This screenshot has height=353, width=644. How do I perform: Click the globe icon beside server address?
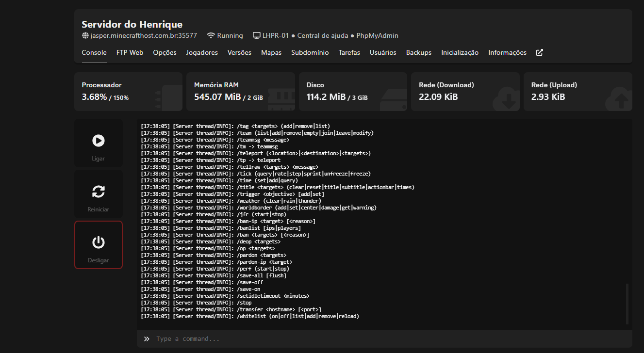pyautogui.click(x=85, y=36)
